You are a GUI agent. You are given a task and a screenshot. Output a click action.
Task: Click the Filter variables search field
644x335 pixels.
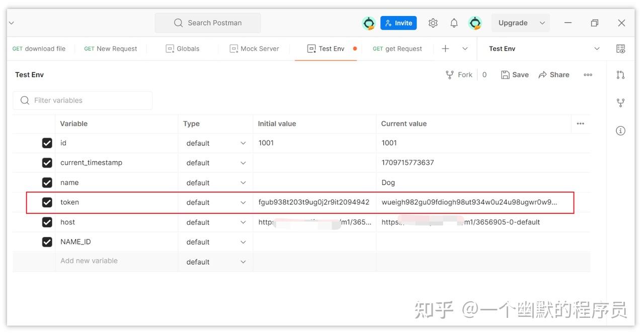[x=83, y=100]
